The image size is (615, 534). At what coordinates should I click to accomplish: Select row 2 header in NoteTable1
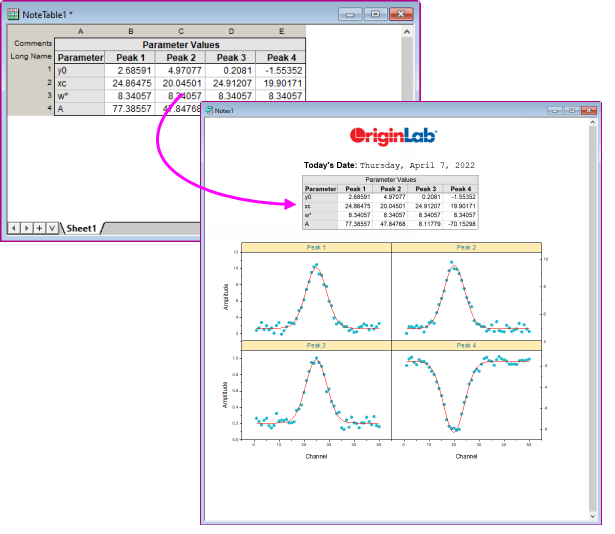tap(31, 83)
